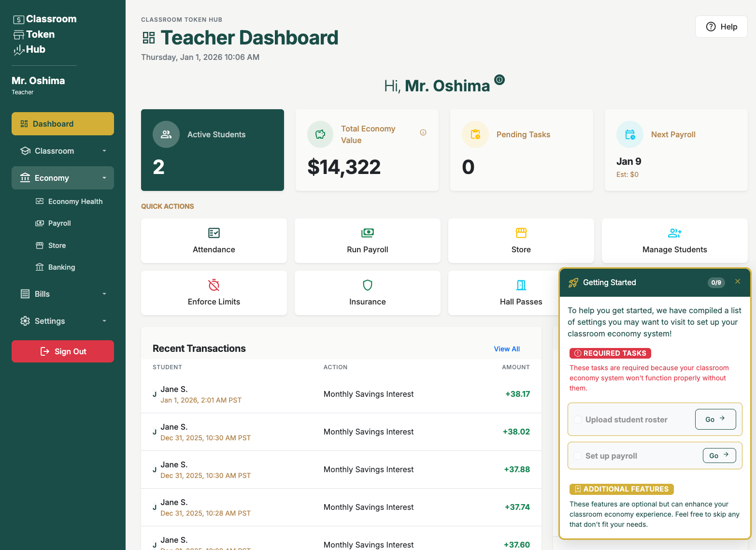Select the Enforce Limits action icon
Screen dimensions: 756x550
click(x=214, y=285)
